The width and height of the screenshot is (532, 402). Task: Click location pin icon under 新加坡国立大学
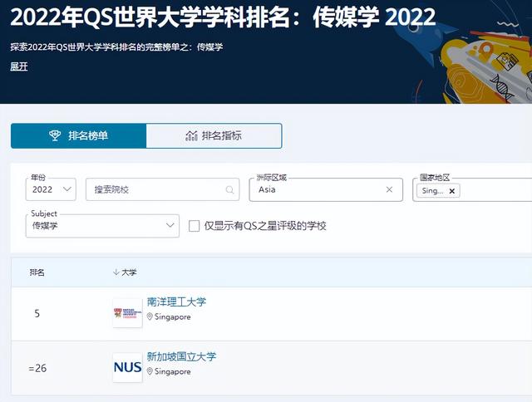150,371
